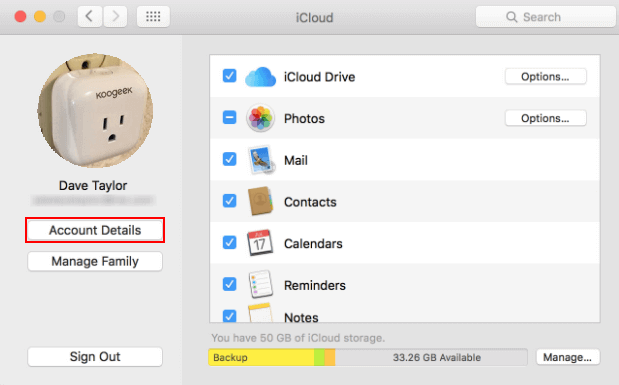Screen dimensions: 619x385
Task: Uncheck the Reminders checkbox
Action: [229, 284]
